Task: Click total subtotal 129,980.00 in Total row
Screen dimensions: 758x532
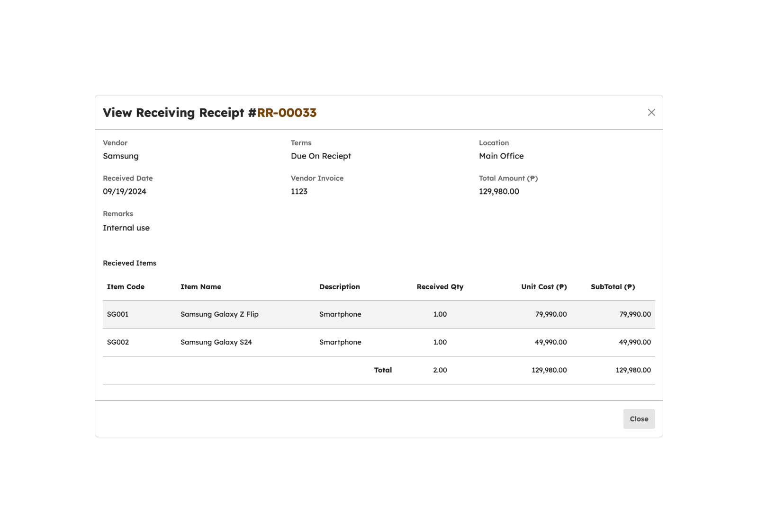Action: 633,370
